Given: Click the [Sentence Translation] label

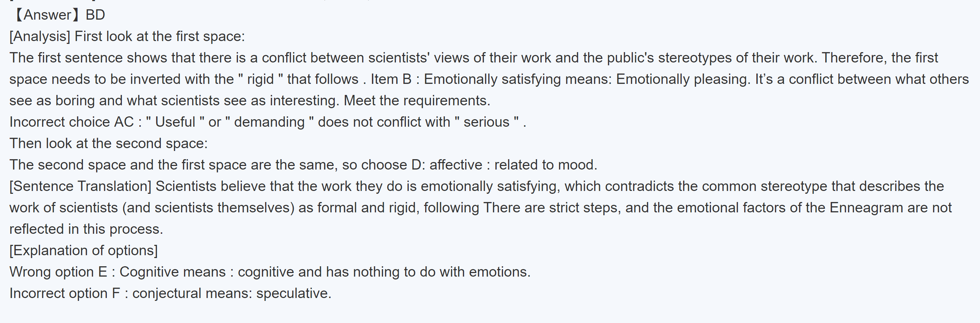Looking at the screenshot, I should point(80,186).
